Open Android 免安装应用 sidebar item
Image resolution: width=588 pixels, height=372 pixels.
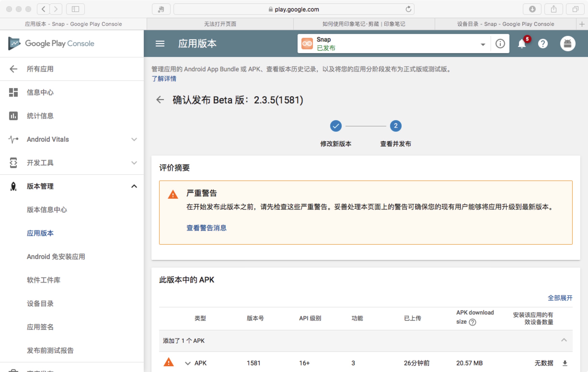(56, 257)
